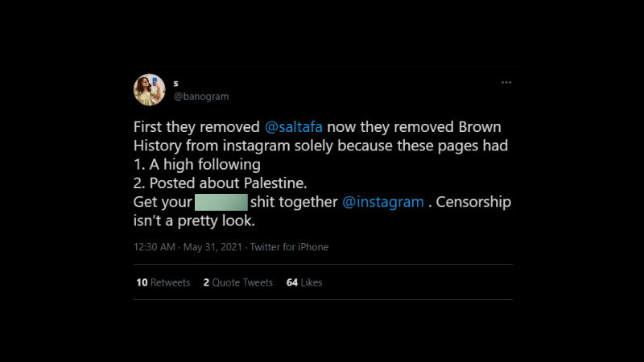644x362 pixels.
Task: Click the text "isn't a pretty look."
Action: 194,220
